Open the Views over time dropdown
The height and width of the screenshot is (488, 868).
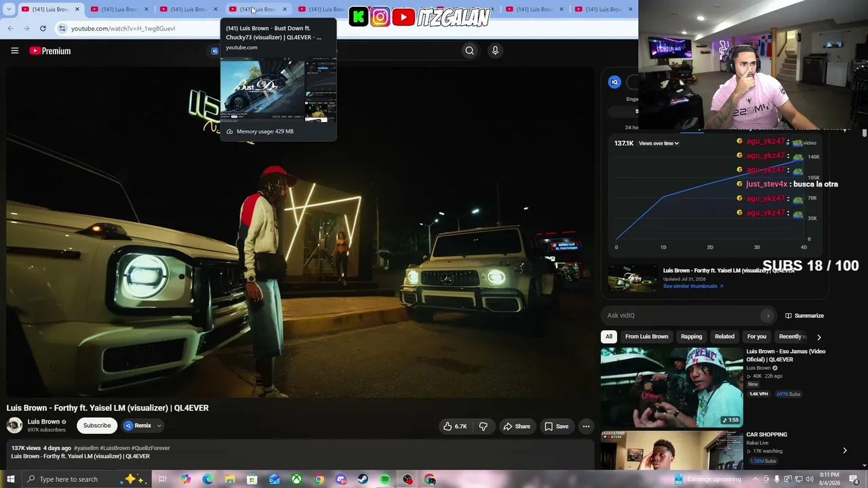(658, 143)
